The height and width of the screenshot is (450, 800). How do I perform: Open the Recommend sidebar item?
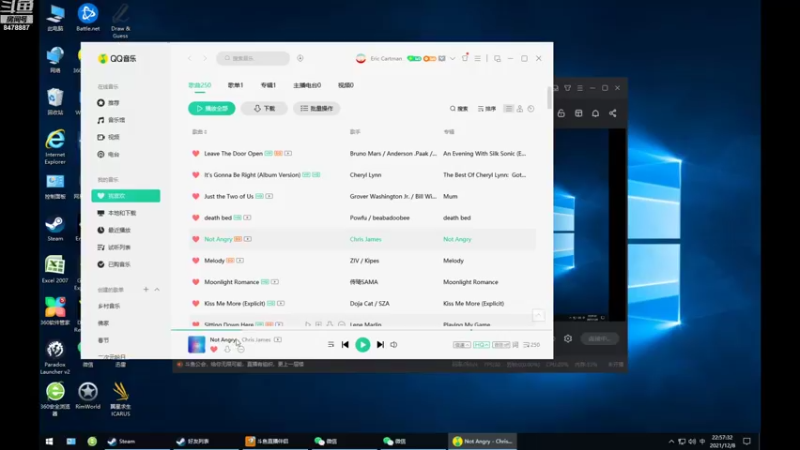click(126, 103)
